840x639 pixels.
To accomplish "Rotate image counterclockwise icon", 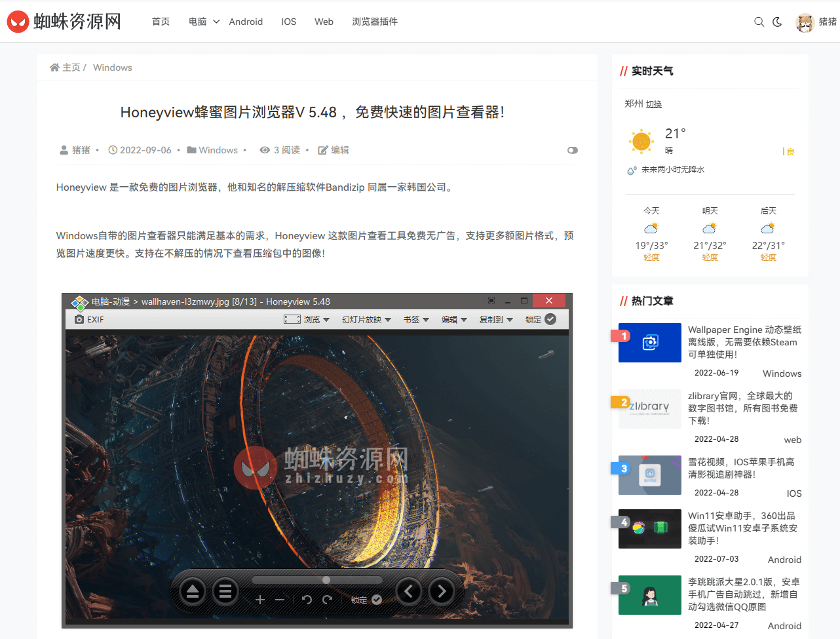I will click(307, 600).
